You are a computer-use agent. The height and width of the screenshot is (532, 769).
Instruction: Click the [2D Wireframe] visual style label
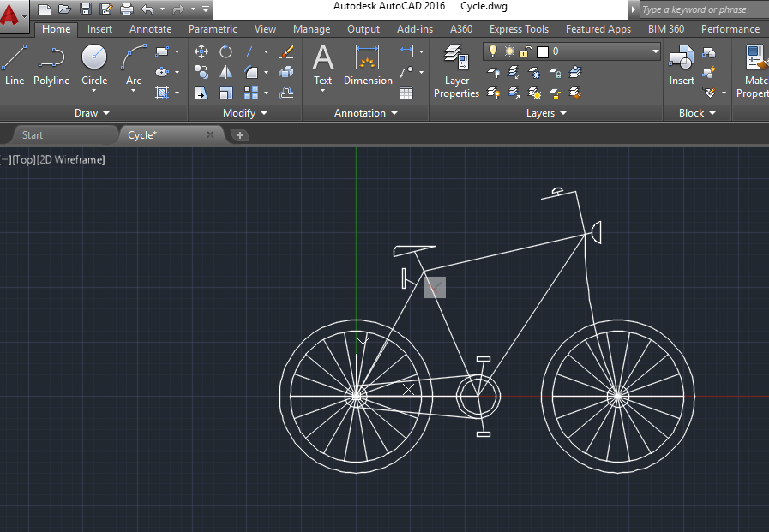pyautogui.click(x=70, y=159)
